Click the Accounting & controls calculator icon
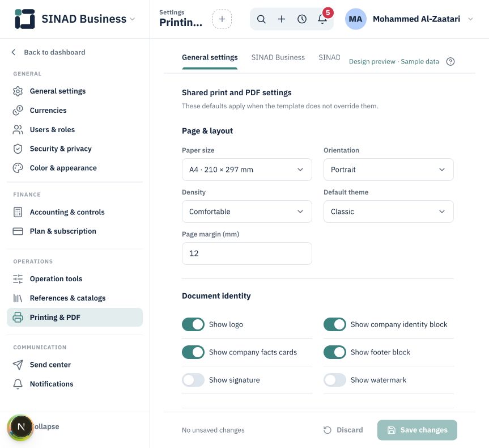The width and height of the screenshot is (489, 448). 18,212
